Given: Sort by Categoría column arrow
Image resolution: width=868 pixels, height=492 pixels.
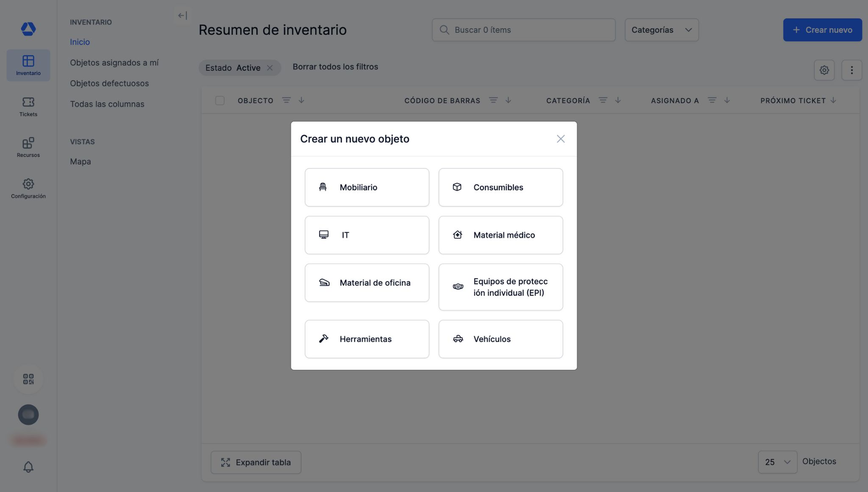Looking at the screenshot, I should [x=618, y=101].
